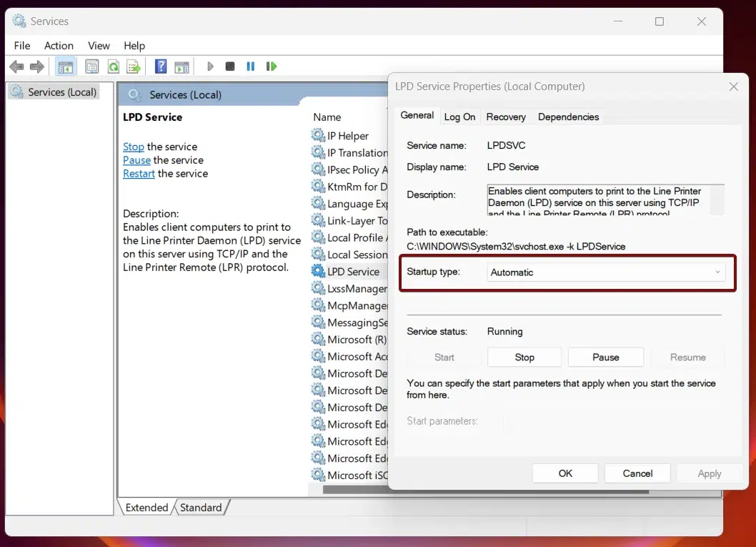The height and width of the screenshot is (547, 756).
Task: Click the Restart the service link
Action: 139,173
